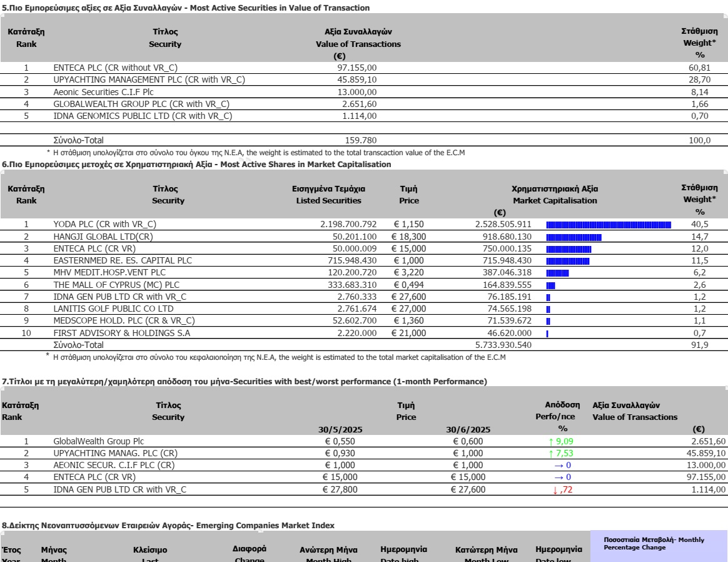Image resolution: width=728 pixels, height=562 pixels.
Task: Click the weight value 60,81
Action: (699, 68)
